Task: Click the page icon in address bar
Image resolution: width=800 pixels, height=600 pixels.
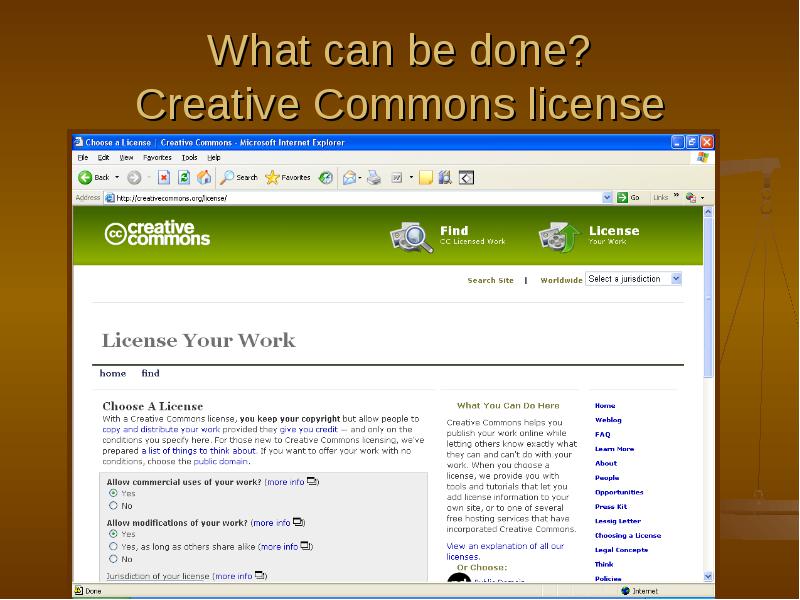Action: point(110,198)
